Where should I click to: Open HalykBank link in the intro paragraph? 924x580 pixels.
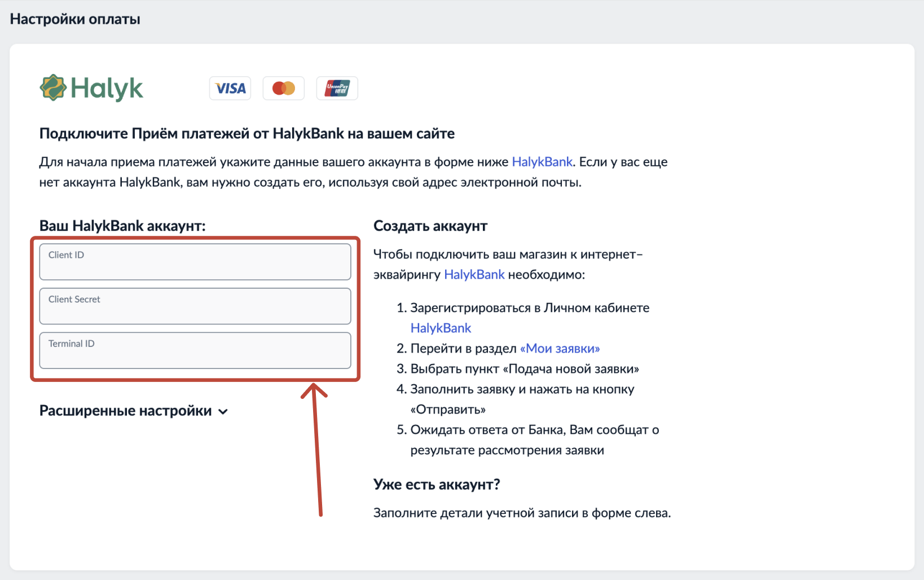(542, 162)
